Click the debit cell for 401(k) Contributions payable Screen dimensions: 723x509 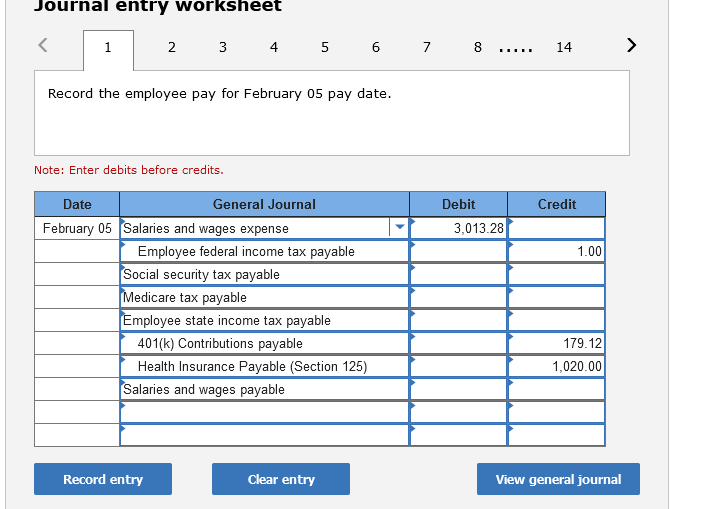tap(458, 343)
